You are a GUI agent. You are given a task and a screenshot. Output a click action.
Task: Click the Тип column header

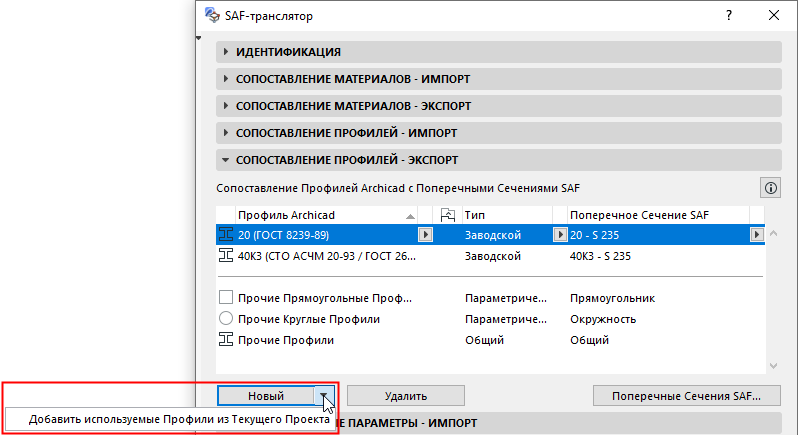[x=506, y=215]
